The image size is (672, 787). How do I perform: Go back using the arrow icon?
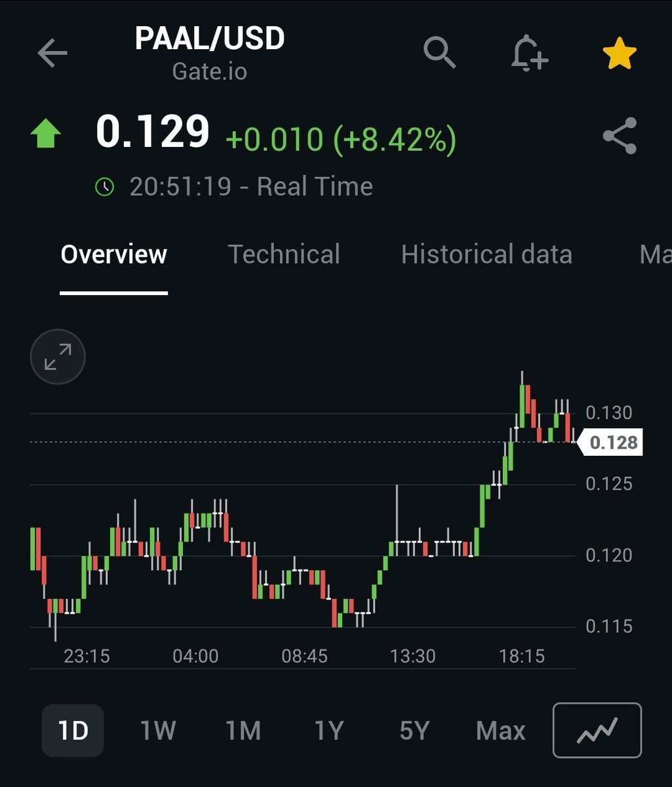point(52,53)
